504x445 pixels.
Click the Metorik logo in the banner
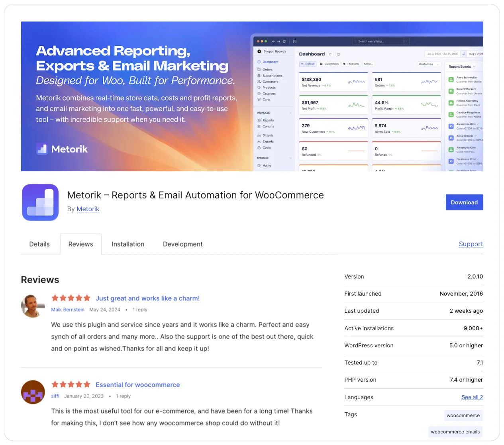point(62,149)
